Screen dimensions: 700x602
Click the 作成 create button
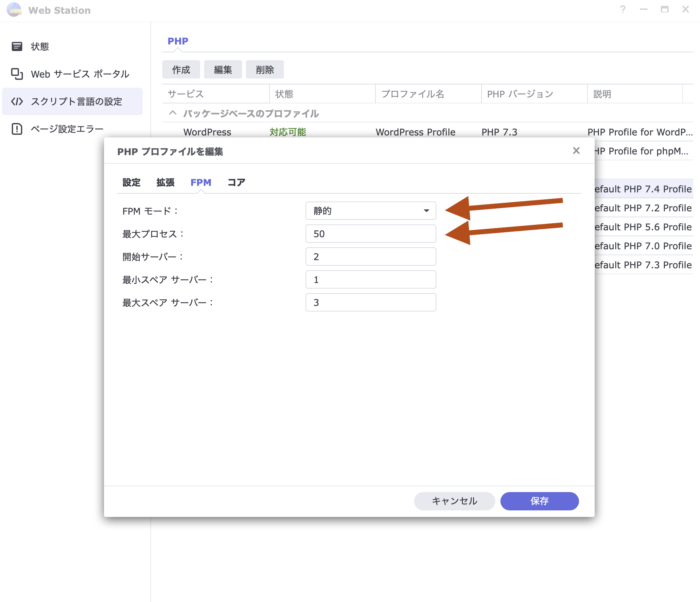[x=181, y=70]
